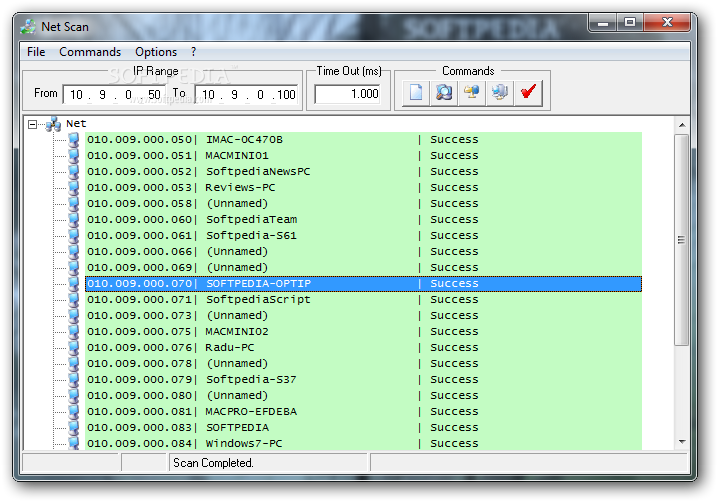718x502 pixels.
Task: Click computer icon of the 010.009.000.083 row
Action: (74, 428)
